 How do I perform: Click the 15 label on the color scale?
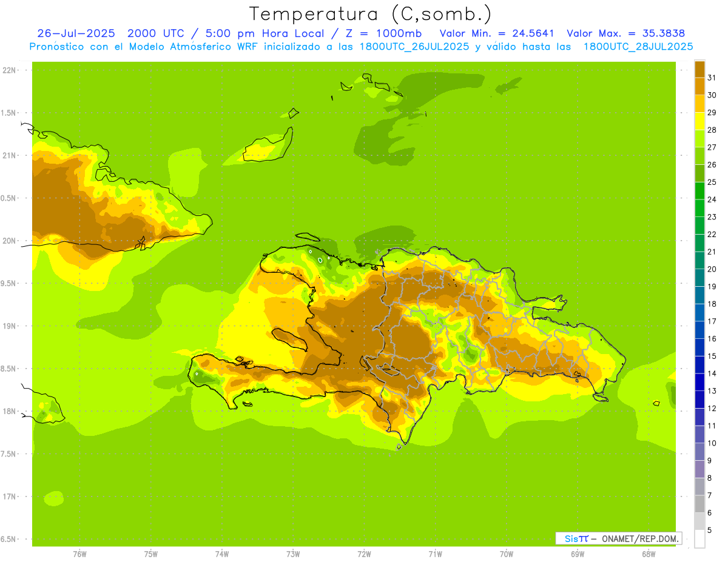pos(712,356)
